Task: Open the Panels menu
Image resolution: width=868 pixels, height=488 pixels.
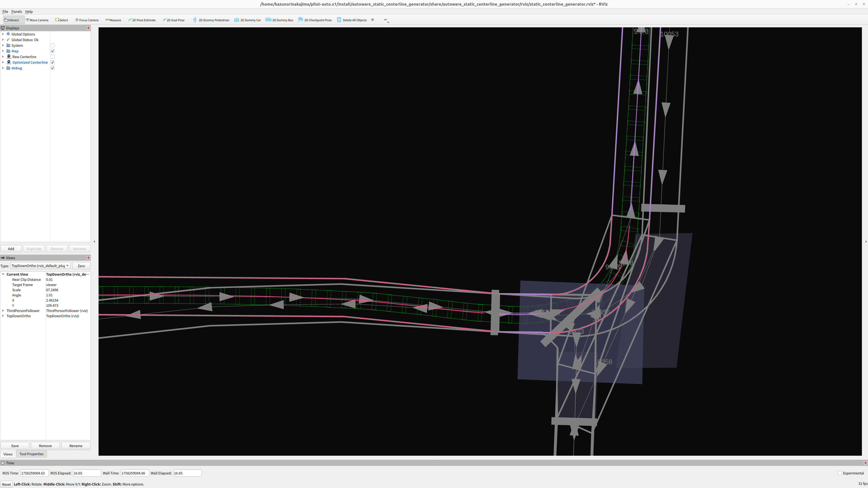Action: pyautogui.click(x=17, y=12)
